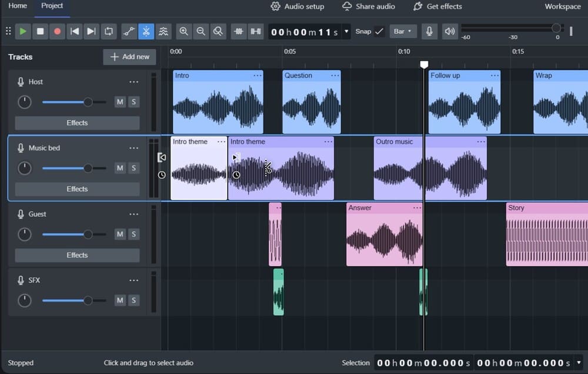The image size is (588, 374).
Task: Open the time display format dropdown arrow
Action: click(346, 32)
